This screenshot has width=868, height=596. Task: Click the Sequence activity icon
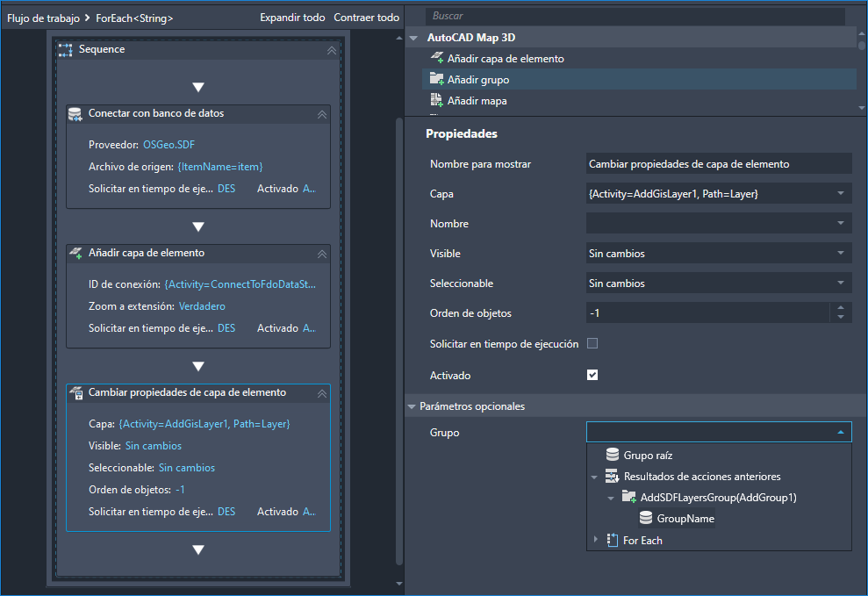(65, 50)
